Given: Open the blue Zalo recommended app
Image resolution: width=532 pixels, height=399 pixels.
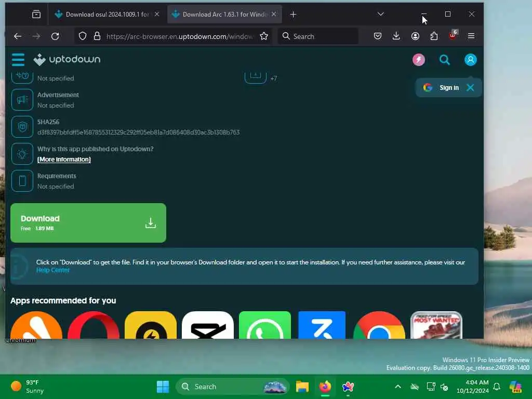Looking at the screenshot, I should 322,325.
